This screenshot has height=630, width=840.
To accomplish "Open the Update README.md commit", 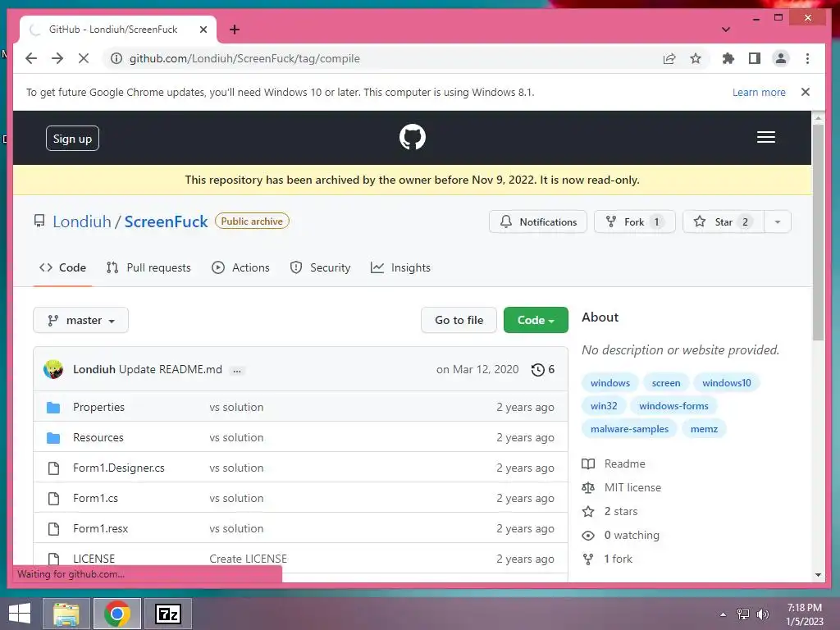I will [171, 370].
